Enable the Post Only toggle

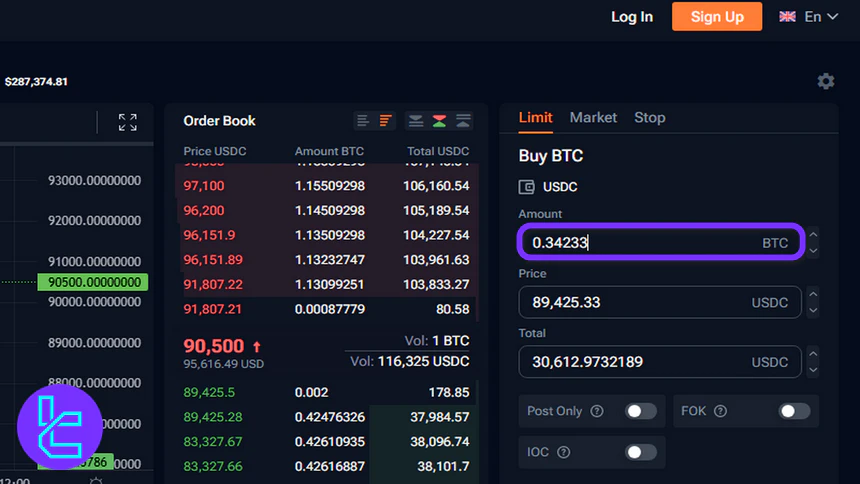click(x=641, y=411)
